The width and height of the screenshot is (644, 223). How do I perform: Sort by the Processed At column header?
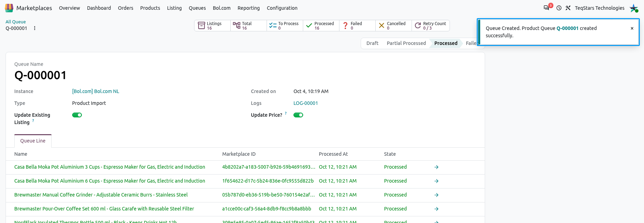tap(333, 154)
